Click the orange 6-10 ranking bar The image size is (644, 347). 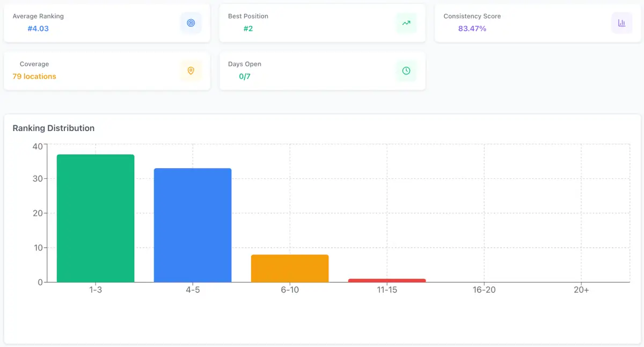coord(290,268)
